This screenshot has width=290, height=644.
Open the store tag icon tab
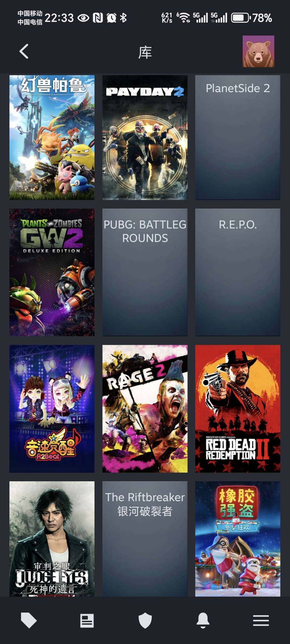tap(29, 620)
